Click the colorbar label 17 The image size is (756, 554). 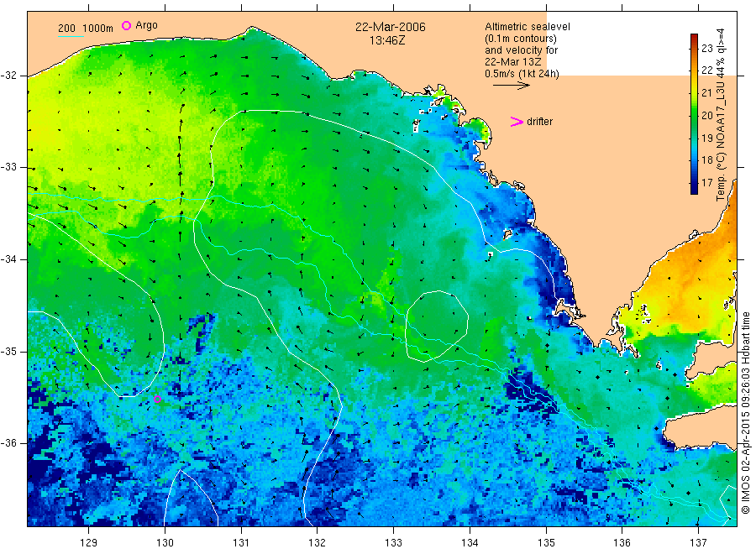(x=706, y=183)
